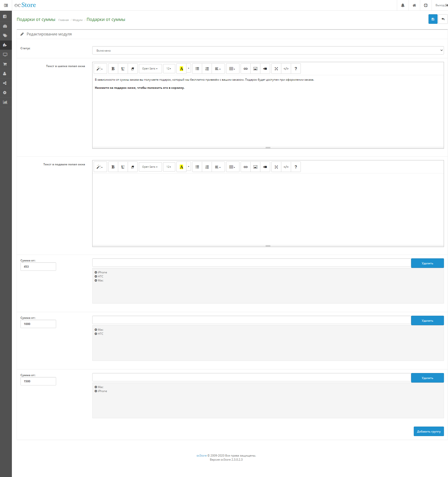Toggle bold in header text editor
The height and width of the screenshot is (477, 448).
coord(113,69)
